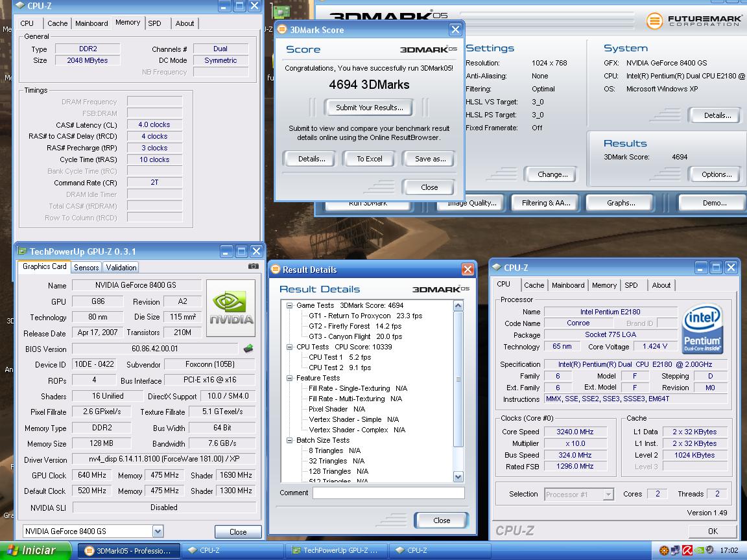Close the Result Details dialog with X
747x560 pixels.
pyautogui.click(x=468, y=270)
